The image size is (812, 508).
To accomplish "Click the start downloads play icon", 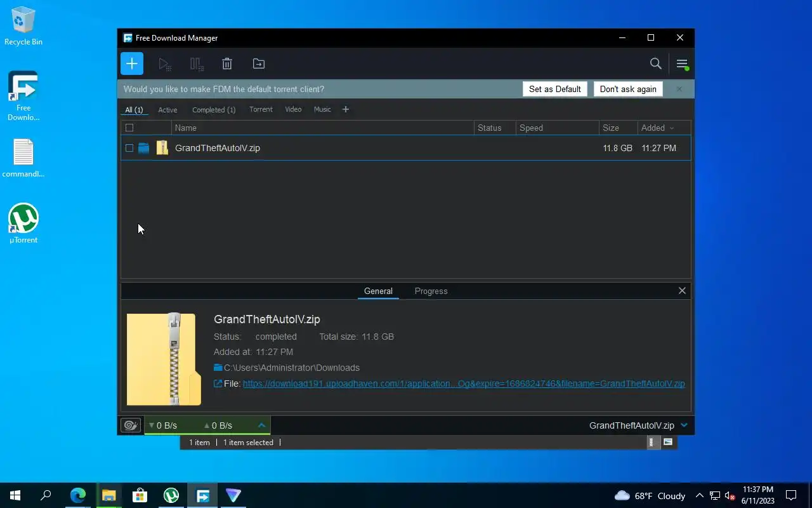I will pos(164,63).
